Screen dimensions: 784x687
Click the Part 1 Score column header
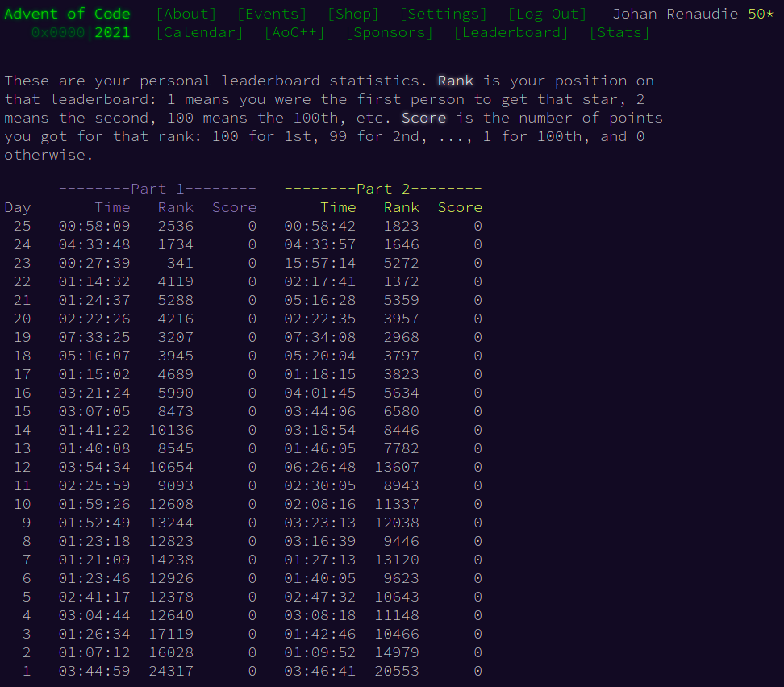point(235,207)
